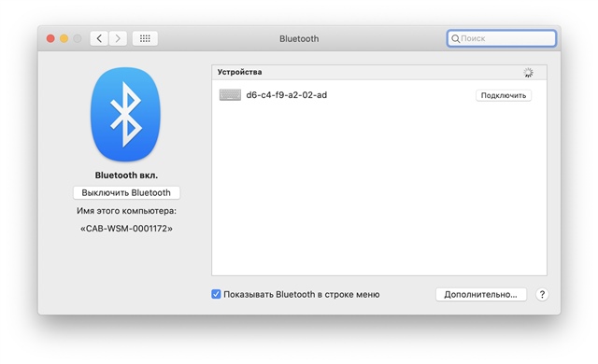Screen dimensions: 598x364
Task: Show all preferences via grid icon
Action: tap(145, 38)
